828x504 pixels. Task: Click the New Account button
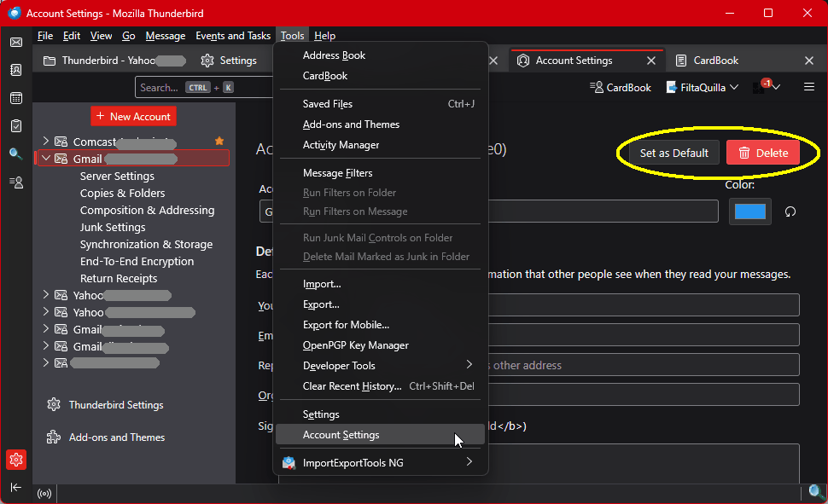134,116
